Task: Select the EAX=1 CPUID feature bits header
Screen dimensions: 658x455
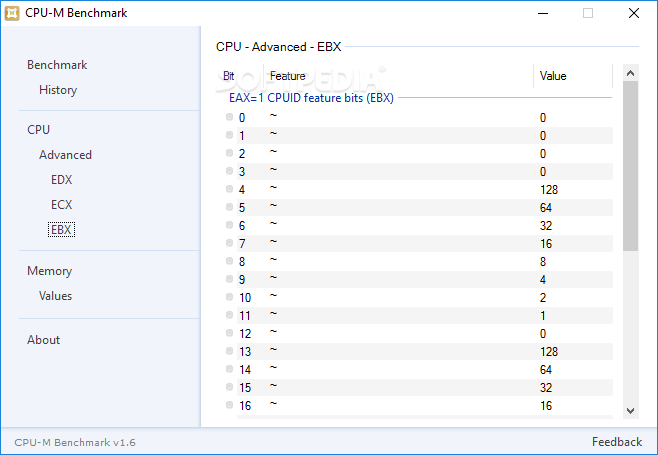Action: (x=311, y=98)
